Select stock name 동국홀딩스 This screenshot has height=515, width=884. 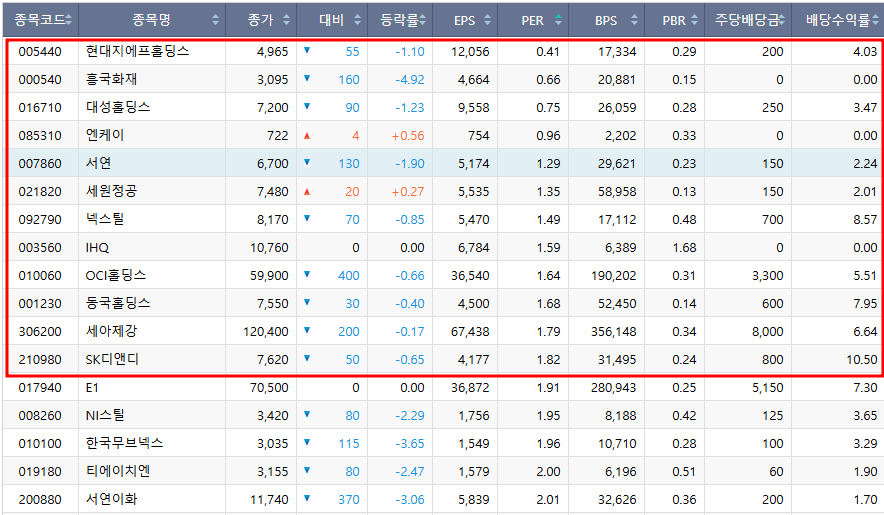coord(118,303)
